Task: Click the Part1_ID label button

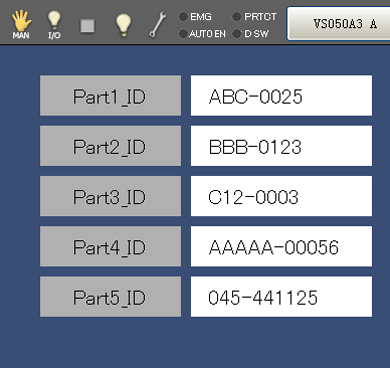Action: click(110, 96)
